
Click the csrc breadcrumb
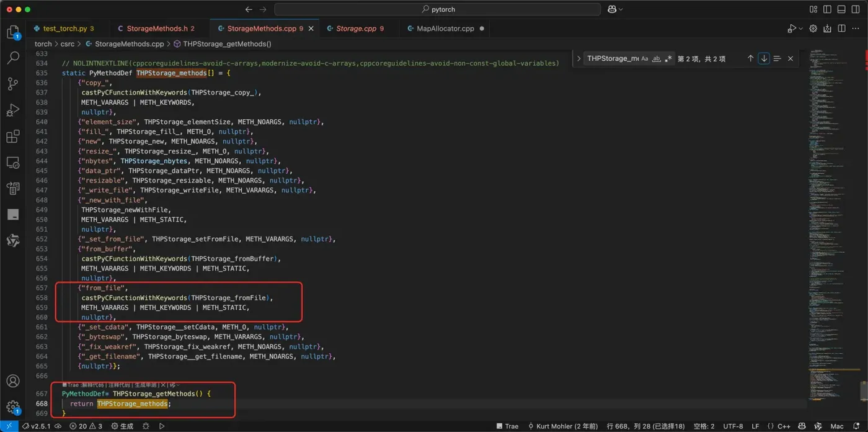(x=68, y=44)
